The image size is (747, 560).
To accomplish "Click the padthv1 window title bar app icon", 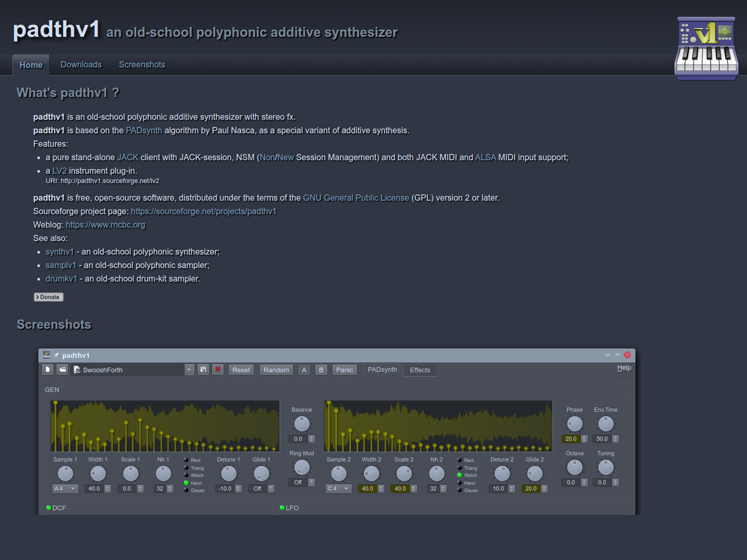I will (x=46, y=355).
